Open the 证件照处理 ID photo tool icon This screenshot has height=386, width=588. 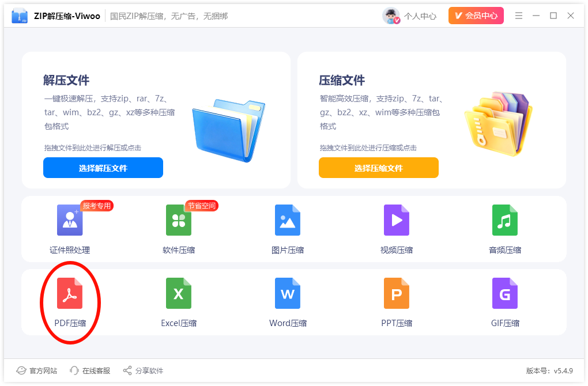click(x=70, y=220)
